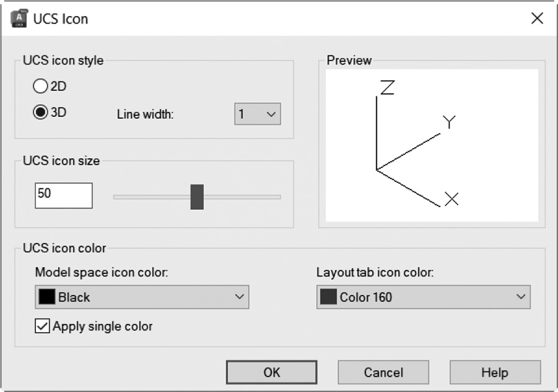Click the 'Layout tab icon color:' label
The height and width of the screenshot is (392, 558).
(375, 272)
